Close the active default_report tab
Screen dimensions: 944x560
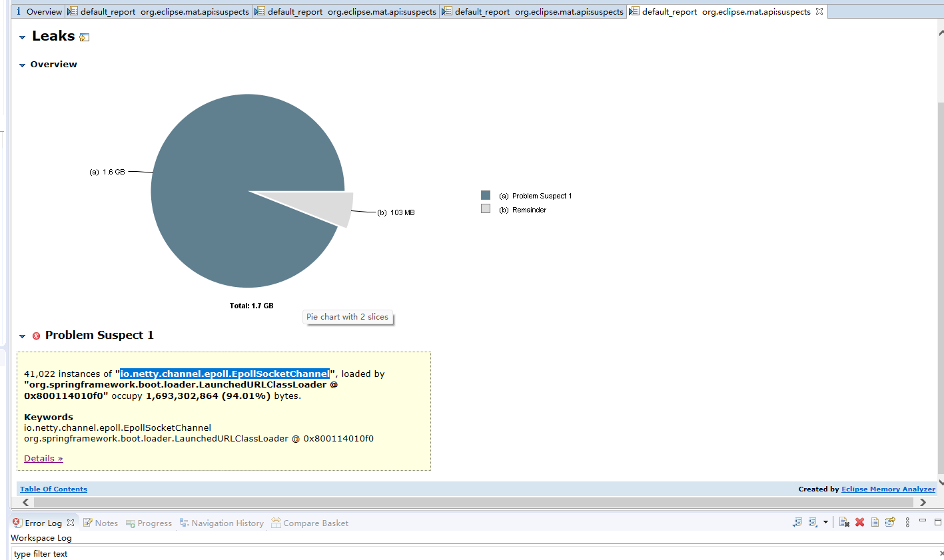click(819, 11)
